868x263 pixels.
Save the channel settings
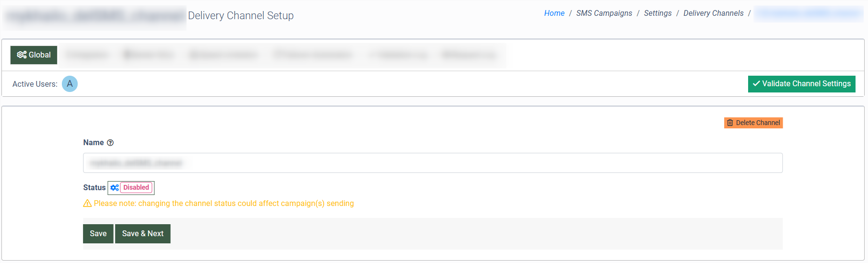98,234
